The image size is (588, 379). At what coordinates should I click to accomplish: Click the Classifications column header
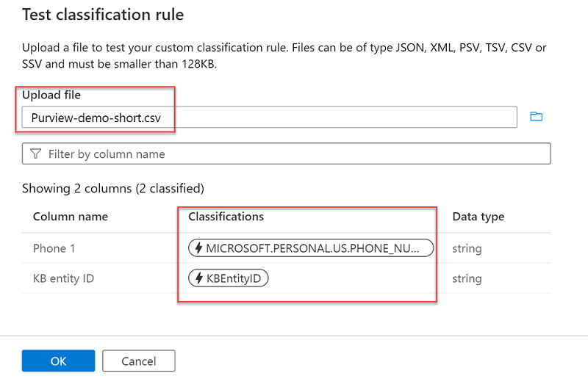tap(226, 217)
